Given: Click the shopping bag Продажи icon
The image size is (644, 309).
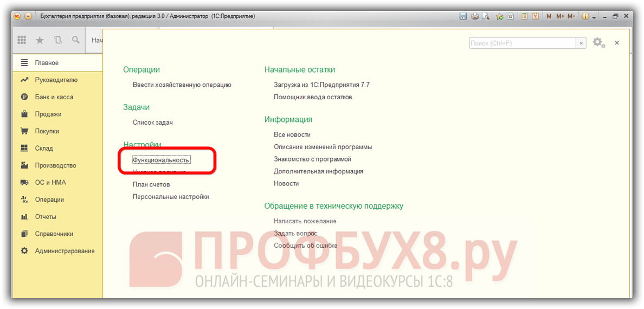Looking at the screenshot, I should coord(24,114).
